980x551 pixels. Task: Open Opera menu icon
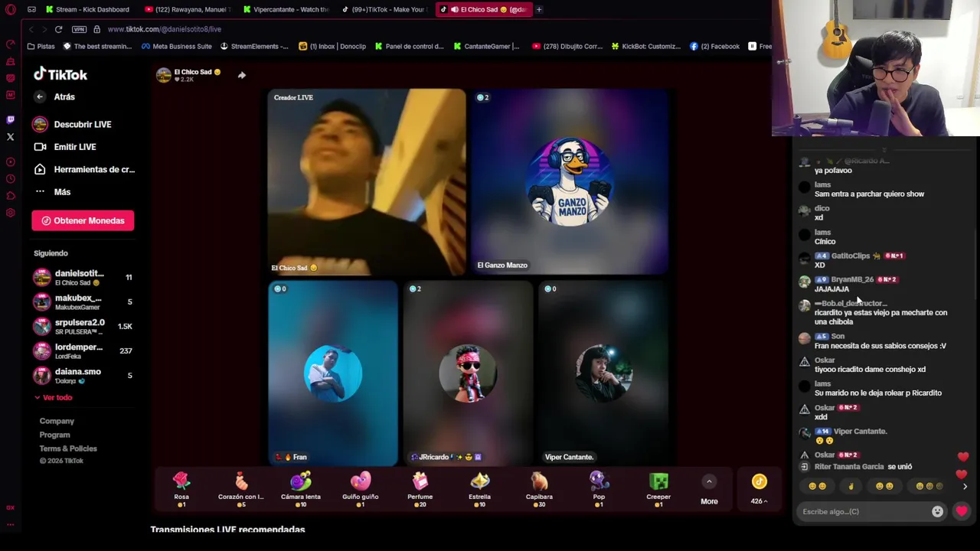(x=11, y=9)
